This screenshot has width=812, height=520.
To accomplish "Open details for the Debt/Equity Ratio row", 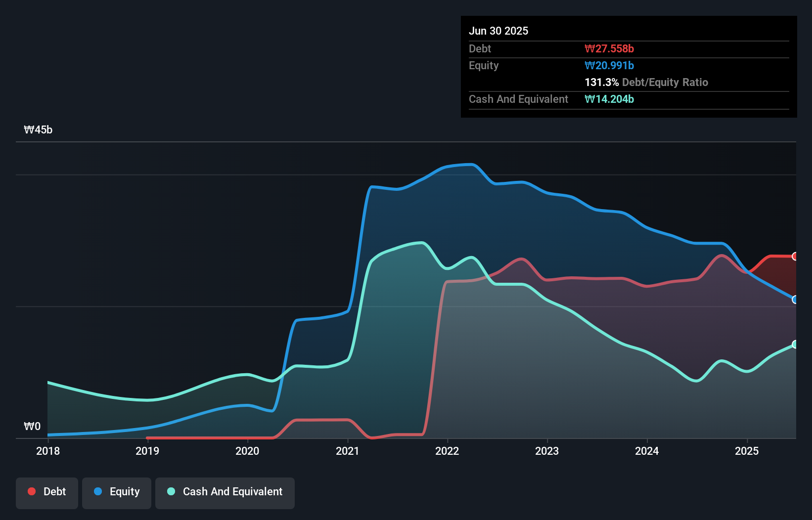I will 646,82.
